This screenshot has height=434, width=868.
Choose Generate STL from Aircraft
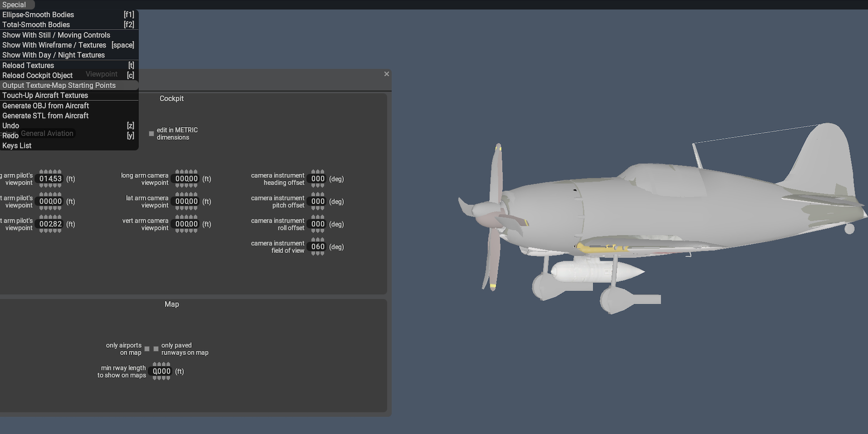tap(45, 116)
